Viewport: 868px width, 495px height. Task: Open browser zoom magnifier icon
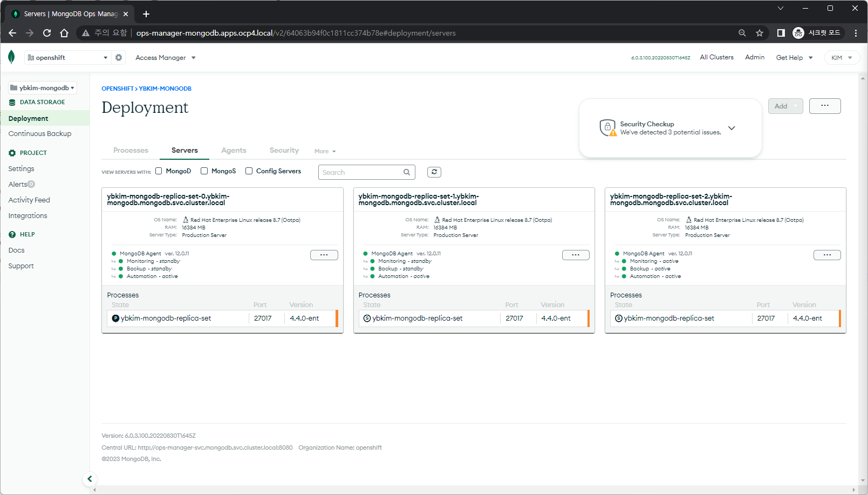[742, 33]
